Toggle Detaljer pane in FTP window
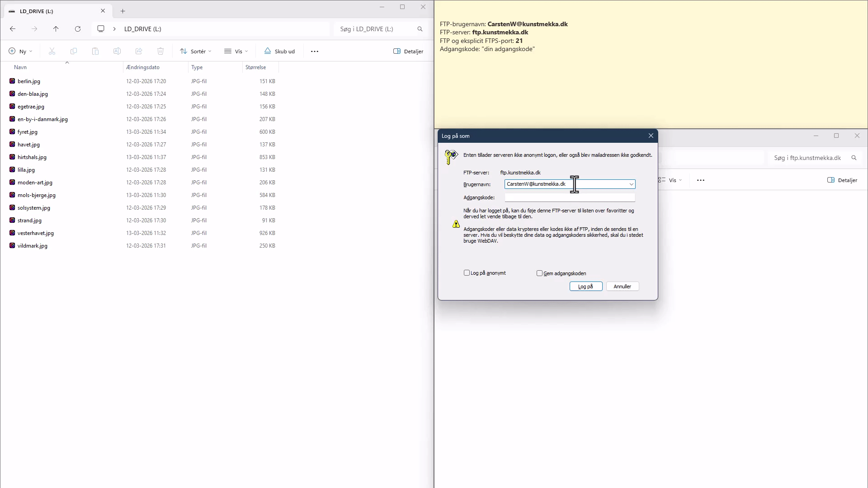The height and width of the screenshot is (488, 868). pyautogui.click(x=842, y=180)
